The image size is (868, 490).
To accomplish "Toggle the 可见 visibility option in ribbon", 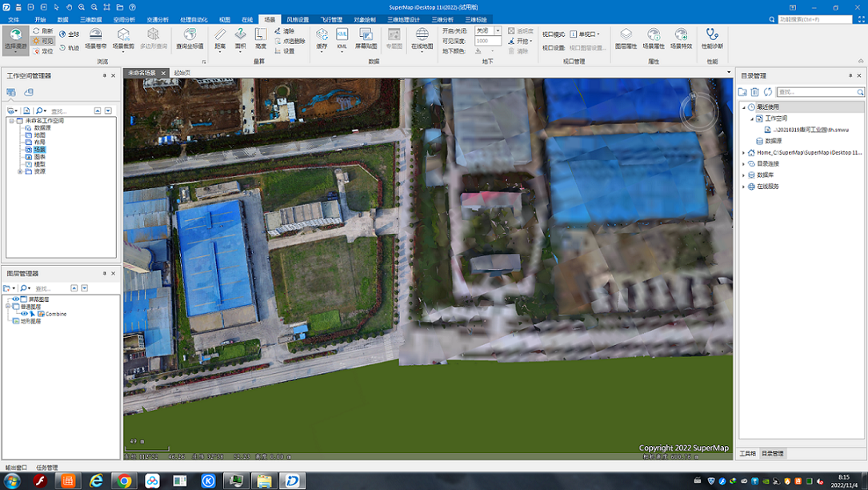I will pyautogui.click(x=42, y=41).
